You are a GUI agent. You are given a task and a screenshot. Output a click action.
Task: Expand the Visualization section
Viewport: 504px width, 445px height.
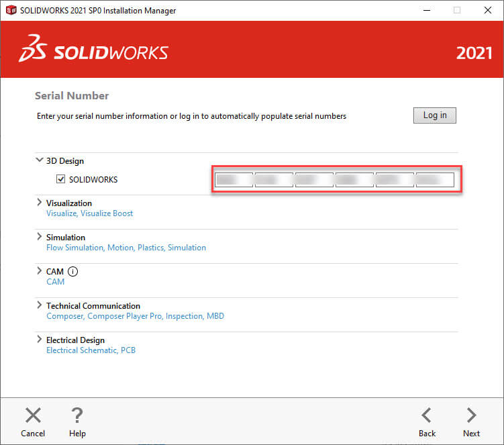39,202
